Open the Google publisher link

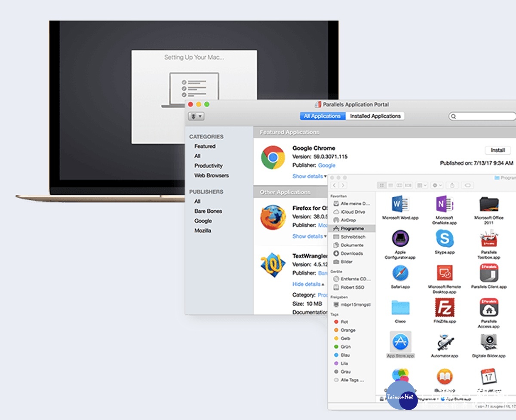point(327,165)
